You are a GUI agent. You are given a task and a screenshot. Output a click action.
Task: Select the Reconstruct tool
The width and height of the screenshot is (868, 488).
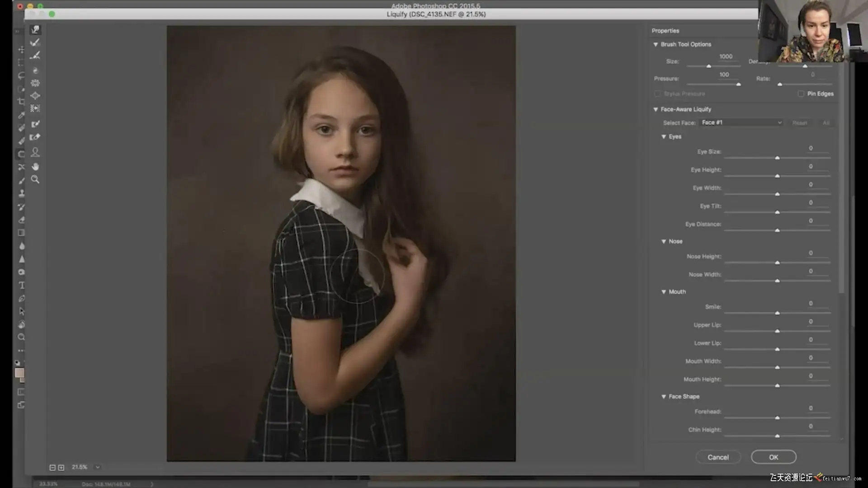pyautogui.click(x=35, y=42)
